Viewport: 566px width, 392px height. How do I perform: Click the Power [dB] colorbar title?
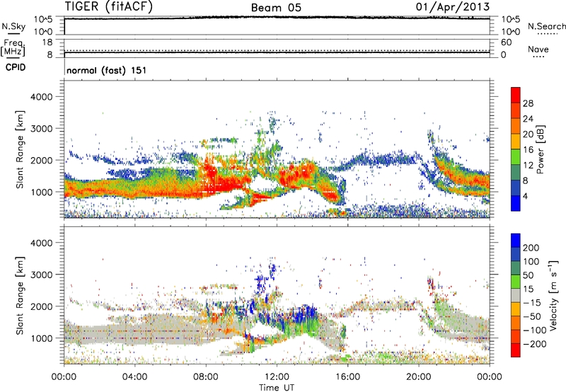[540, 149]
